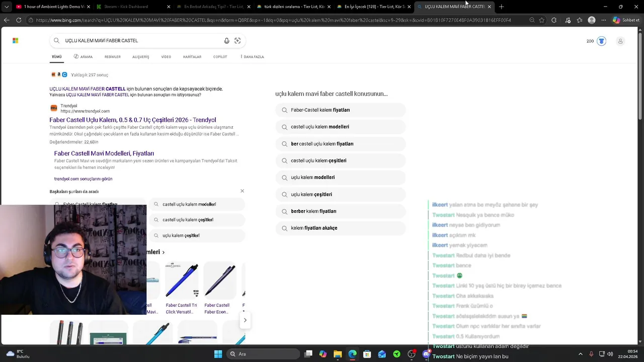The height and width of the screenshot is (362, 644).
Task: Select the TÜMÜ search tab
Action: coord(57,57)
